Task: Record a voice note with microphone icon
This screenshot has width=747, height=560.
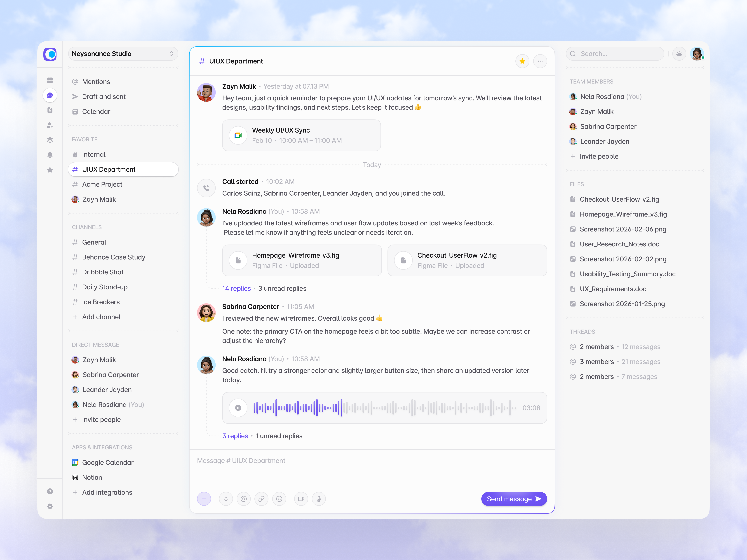Action: pyautogui.click(x=319, y=499)
